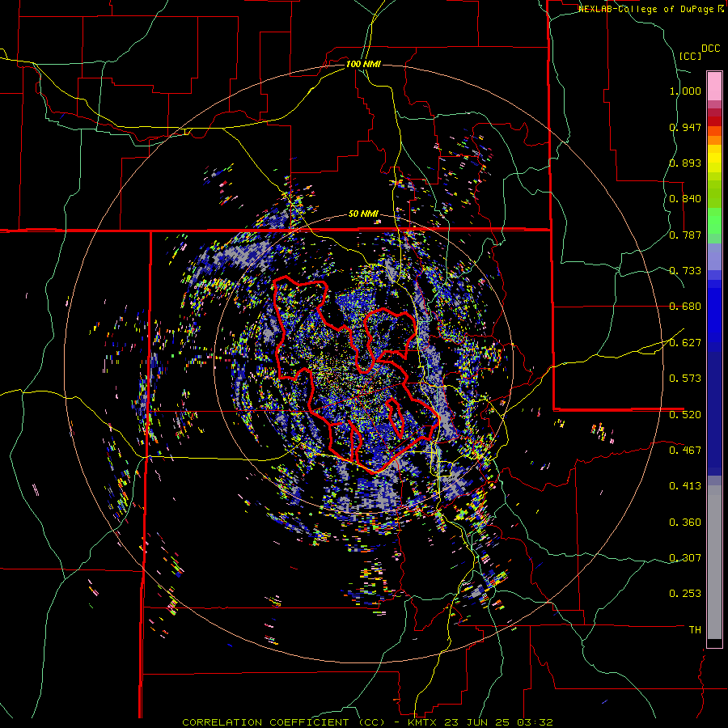Select the 0.573 scale value

[685, 379]
